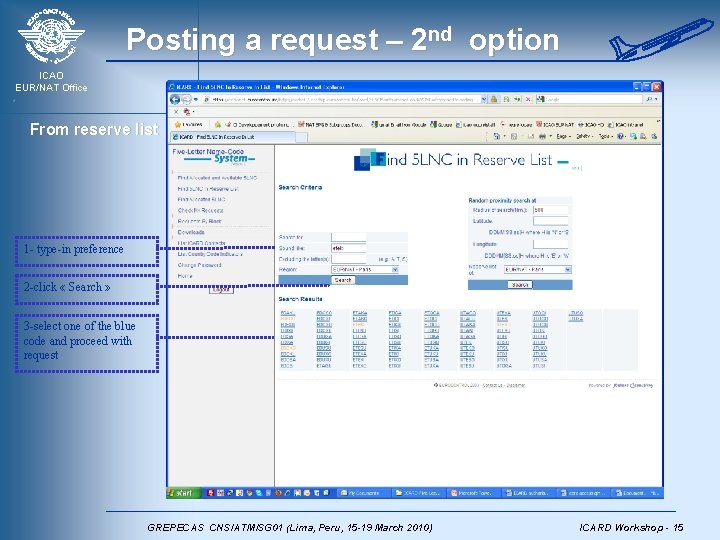The width and height of the screenshot is (720, 540).
Task: Click Search button in Random proximity search panel
Action: (x=520, y=285)
